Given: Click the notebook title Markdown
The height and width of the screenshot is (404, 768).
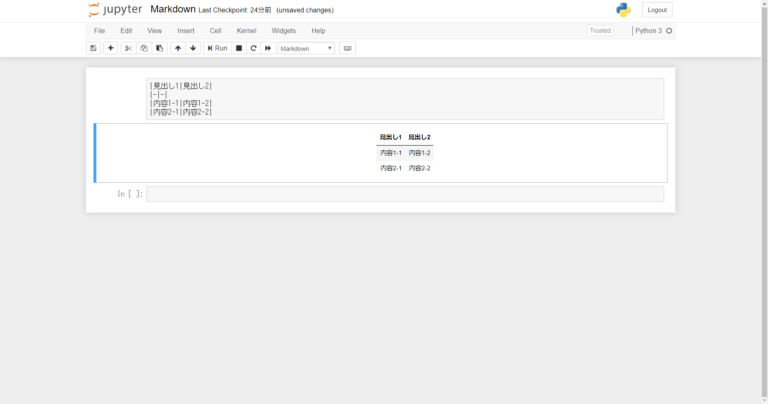Looking at the screenshot, I should tap(172, 9).
